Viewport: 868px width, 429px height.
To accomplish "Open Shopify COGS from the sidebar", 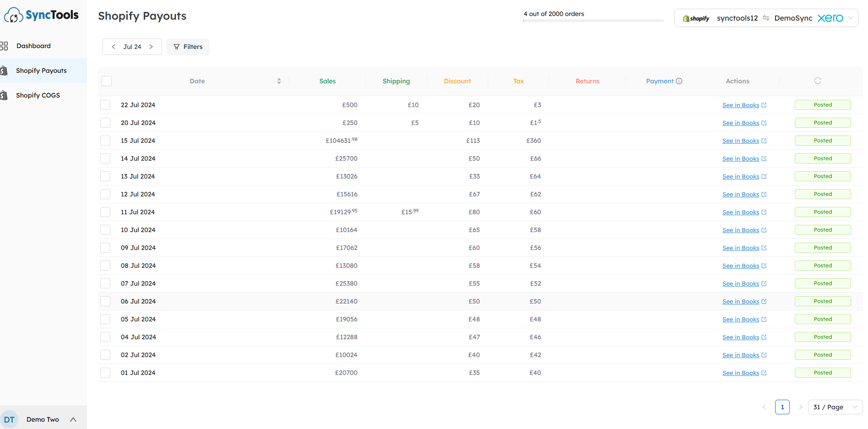I will (x=38, y=95).
